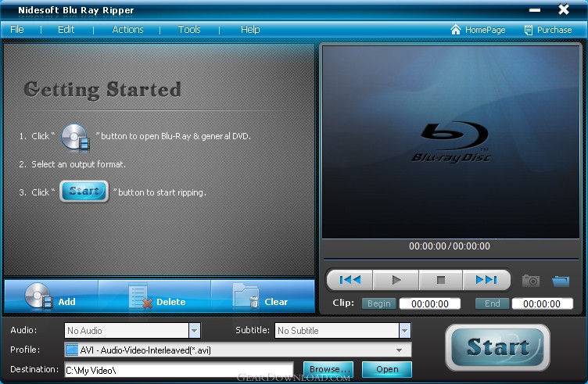The width and height of the screenshot is (588, 384).
Task: Stop the preview playback
Action: 441,280
